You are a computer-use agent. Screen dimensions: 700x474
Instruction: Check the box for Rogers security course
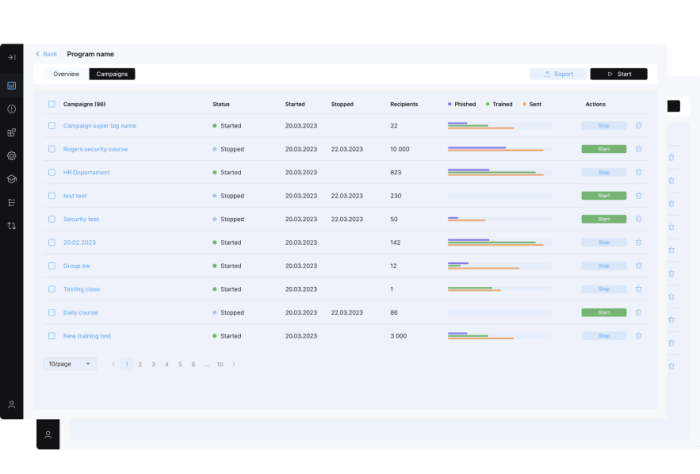coord(52,149)
